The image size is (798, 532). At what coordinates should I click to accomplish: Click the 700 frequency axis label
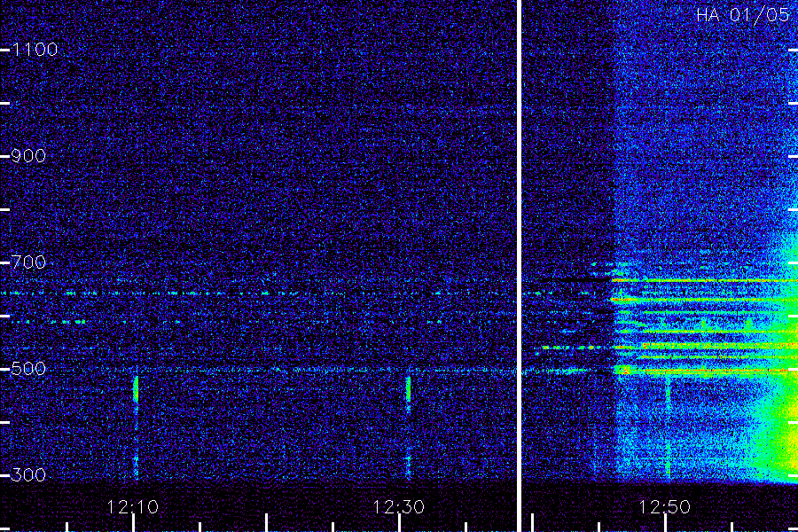(28, 262)
